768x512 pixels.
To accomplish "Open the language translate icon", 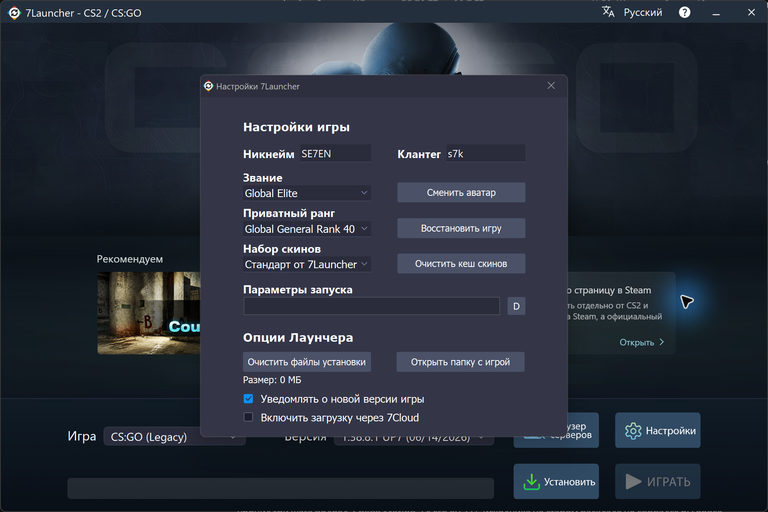I will [608, 12].
